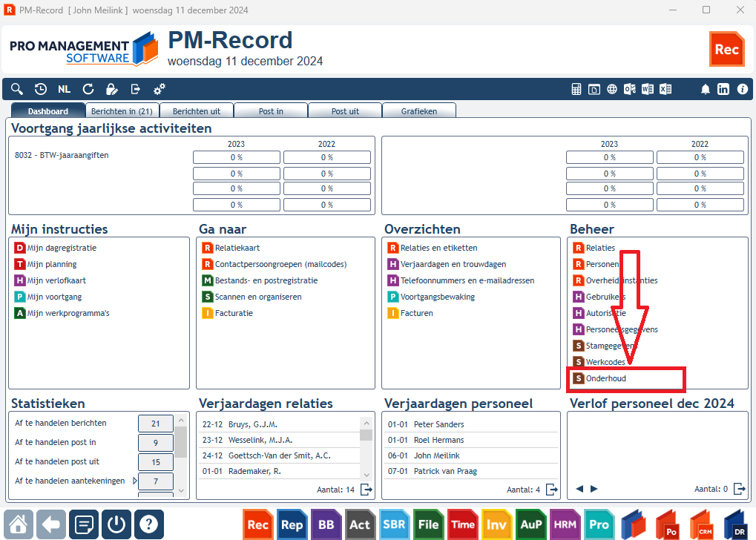Click the search magnifier icon in toolbar
Viewport: 756px width, 540px height.
[x=17, y=89]
